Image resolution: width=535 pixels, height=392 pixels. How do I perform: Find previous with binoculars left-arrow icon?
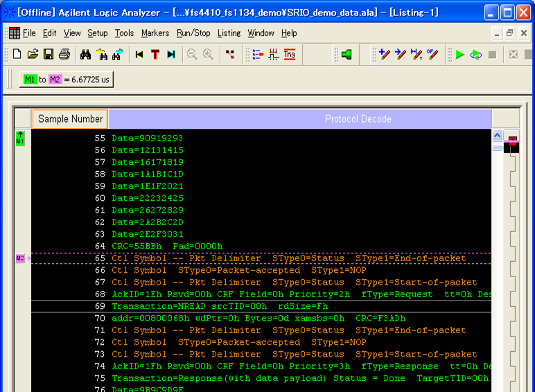pyautogui.click(x=101, y=55)
